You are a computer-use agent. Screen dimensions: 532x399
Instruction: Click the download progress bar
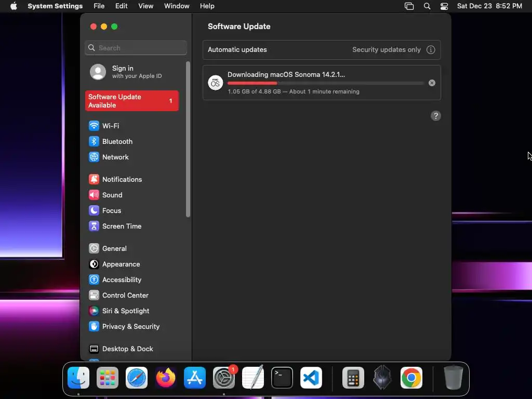point(325,83)
